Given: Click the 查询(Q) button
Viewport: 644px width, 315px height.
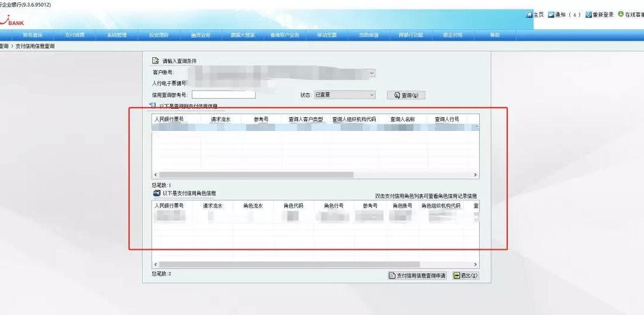Looking at the screenshot, I should 406,95.
